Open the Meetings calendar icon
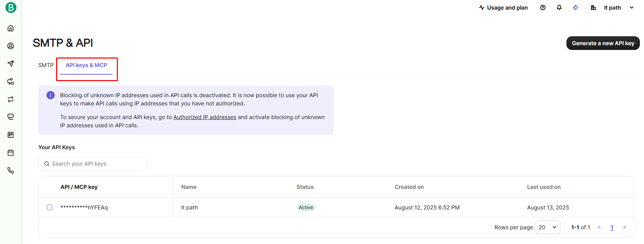 pos(11,153)
